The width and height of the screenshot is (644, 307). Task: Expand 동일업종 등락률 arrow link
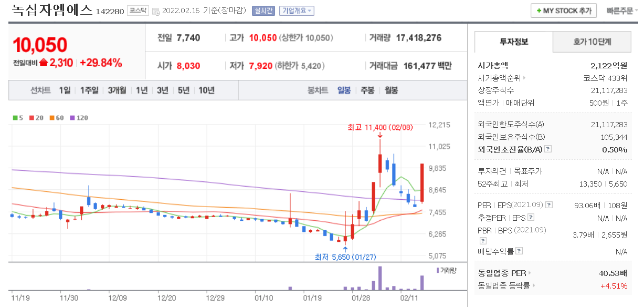534,286
